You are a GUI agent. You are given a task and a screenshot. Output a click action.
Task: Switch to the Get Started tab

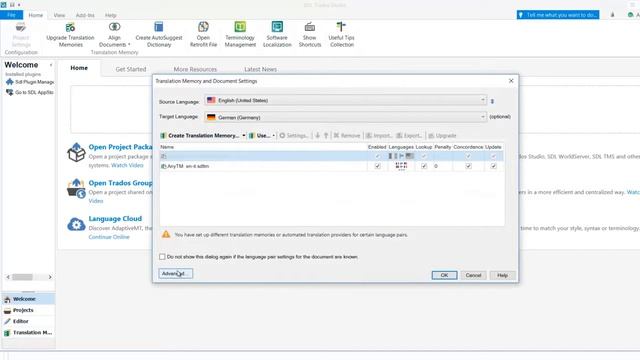coord(131,69)
